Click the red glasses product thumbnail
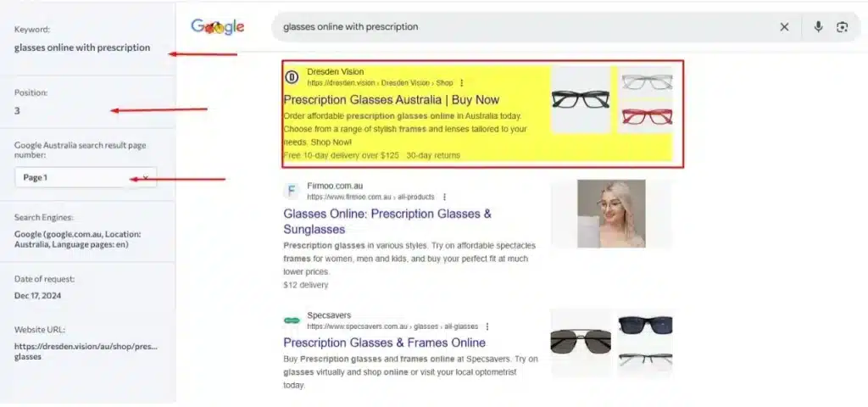The width and height of the screenshot is (868, 407). tap(647, 117)
